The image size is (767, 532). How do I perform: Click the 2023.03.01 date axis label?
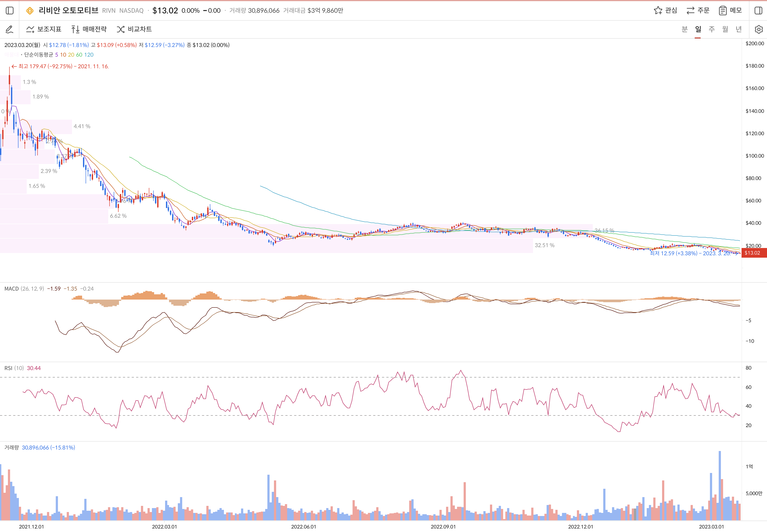point(711,527)
